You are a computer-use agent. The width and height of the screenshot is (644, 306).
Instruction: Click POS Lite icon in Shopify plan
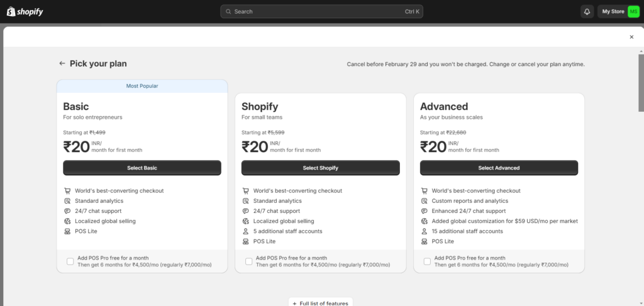[246, 241]
